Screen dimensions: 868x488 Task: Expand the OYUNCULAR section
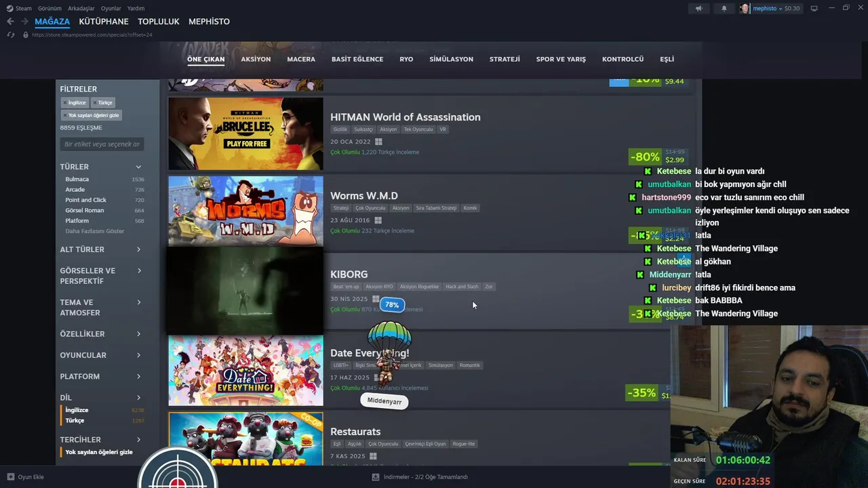coord(101,355)
